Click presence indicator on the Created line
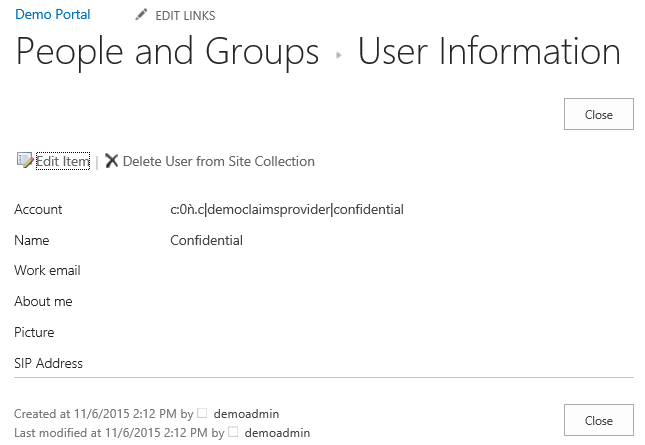The height and width of the screenshot is (445, 645). [x=202, y=413]
